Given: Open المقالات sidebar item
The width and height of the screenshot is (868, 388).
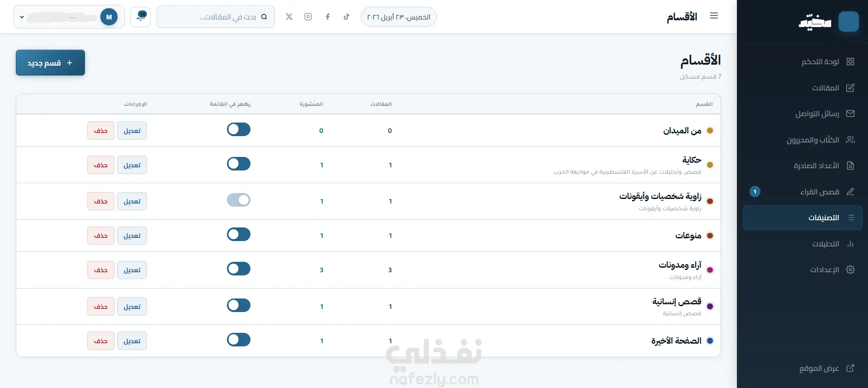Looking at the screenshot, I should [802, 88].
